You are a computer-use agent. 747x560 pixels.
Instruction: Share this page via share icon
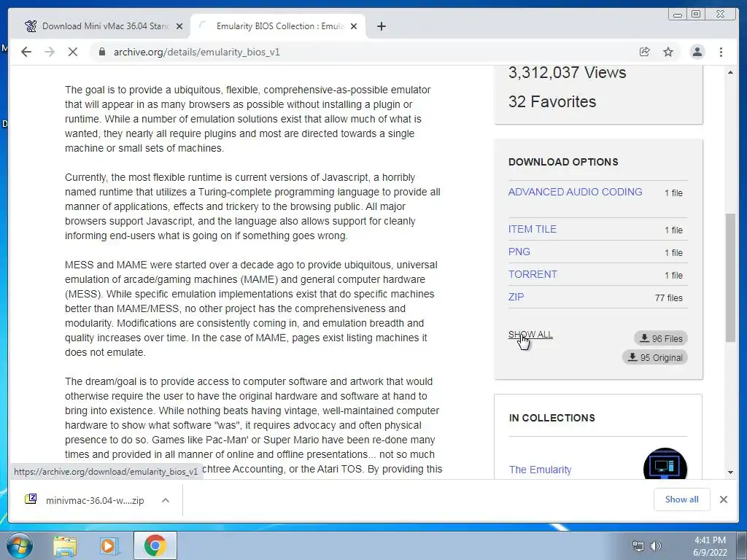click(x=645, y=52)
